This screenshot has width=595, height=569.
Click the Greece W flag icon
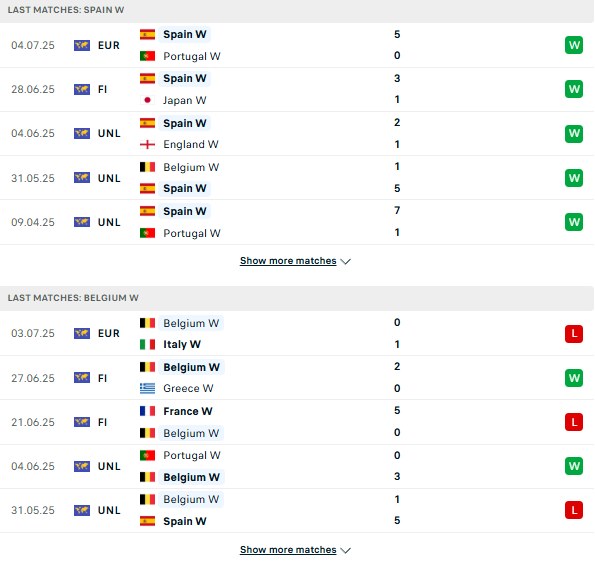pos(147,388)
